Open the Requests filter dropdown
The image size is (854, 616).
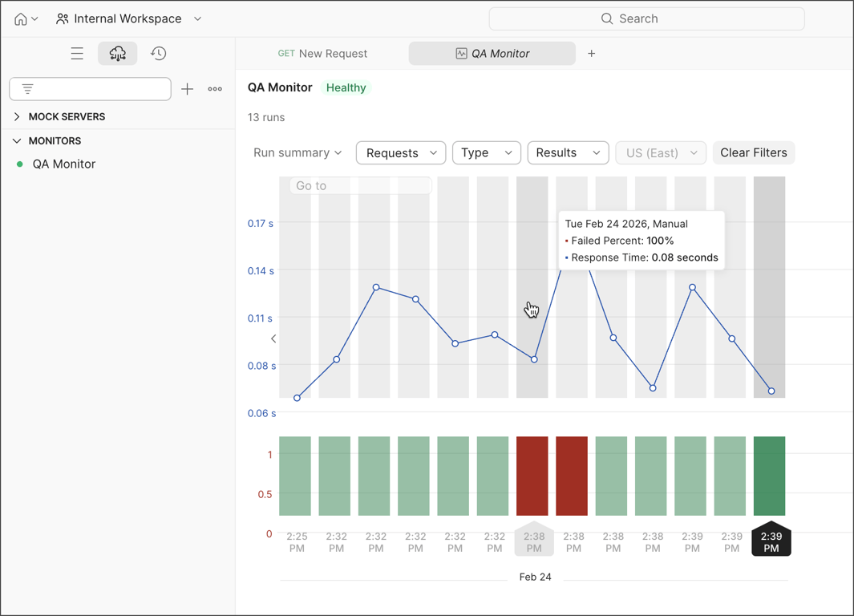[x=400, y=152]
